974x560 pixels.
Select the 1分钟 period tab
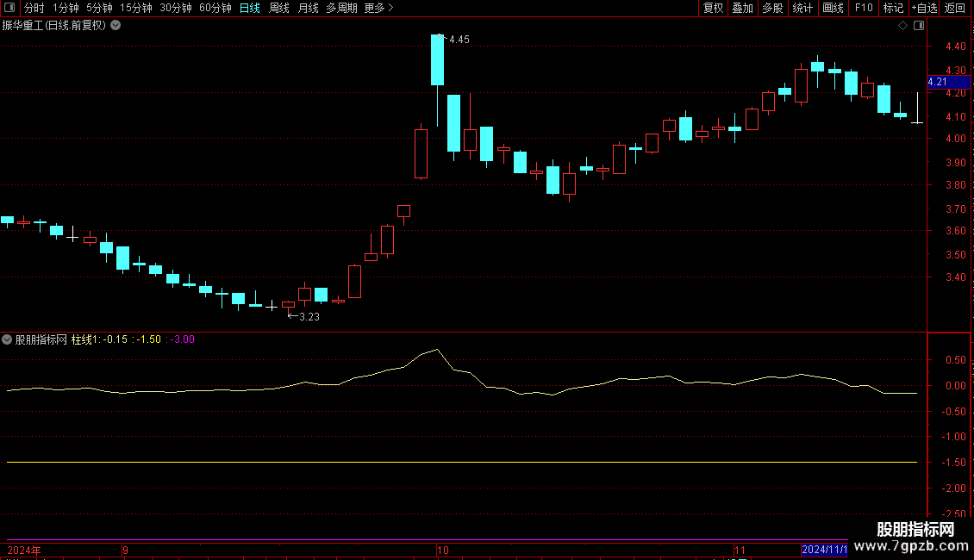point(66,8)
